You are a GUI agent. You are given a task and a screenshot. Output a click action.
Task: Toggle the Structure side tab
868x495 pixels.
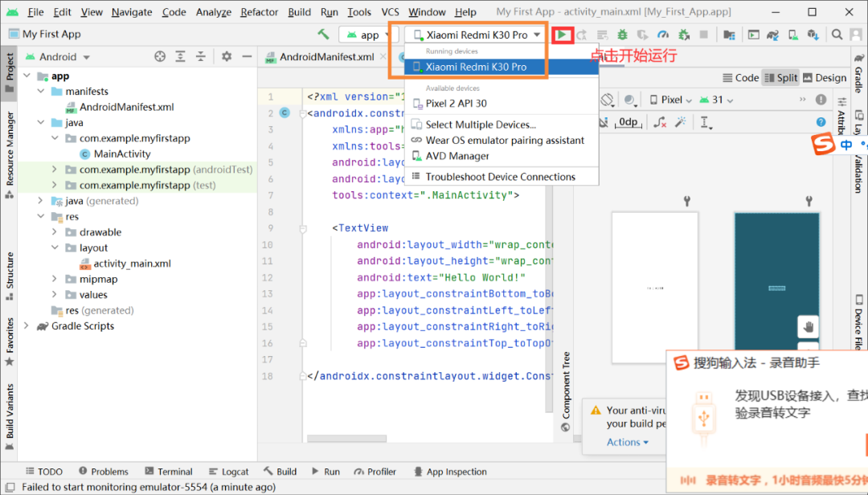[10, 276]
